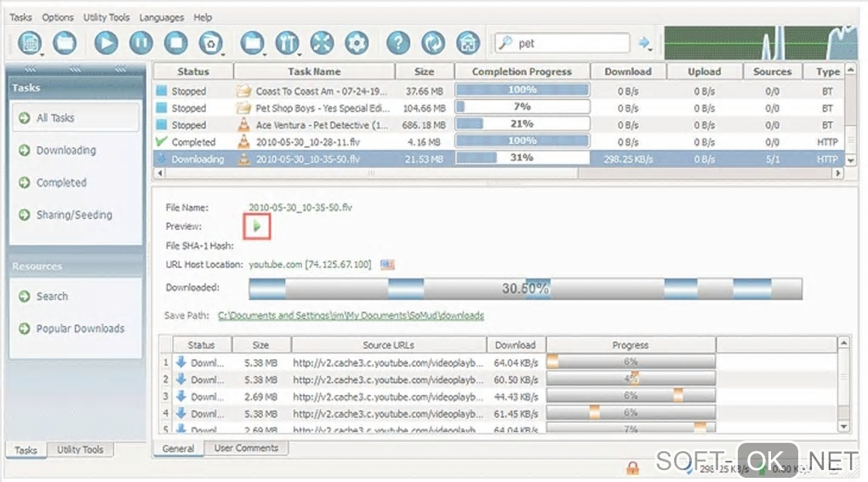868x482 pixels.
Task: Click the refresh circular arrows icon
Action: pyautogui.click(x=433, y=43)
